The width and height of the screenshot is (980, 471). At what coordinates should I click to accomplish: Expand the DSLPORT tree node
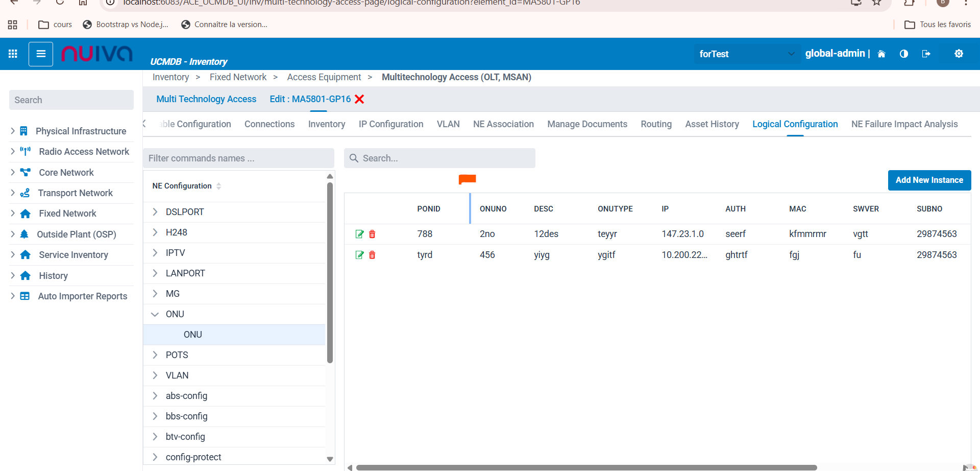[155, 211]
